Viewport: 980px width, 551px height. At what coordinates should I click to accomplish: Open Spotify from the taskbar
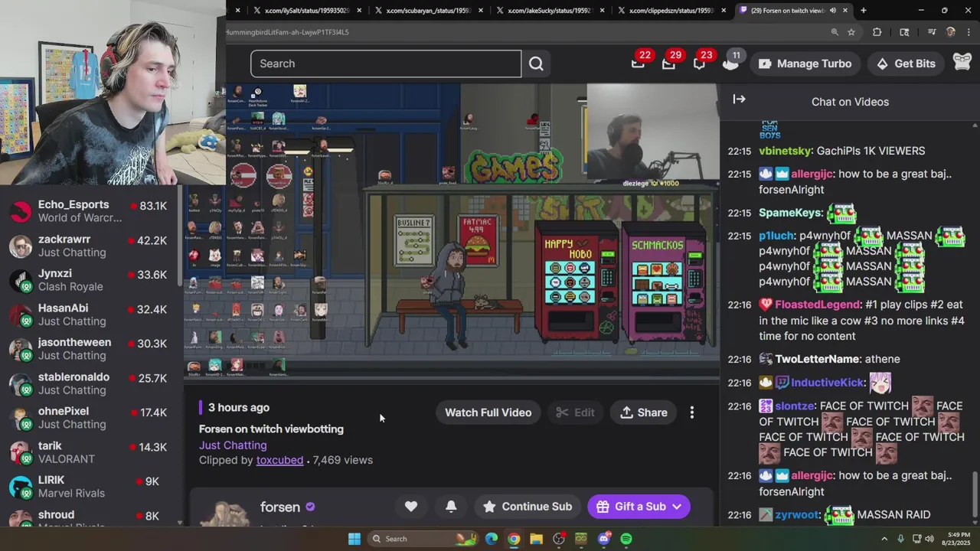(626, 539)
